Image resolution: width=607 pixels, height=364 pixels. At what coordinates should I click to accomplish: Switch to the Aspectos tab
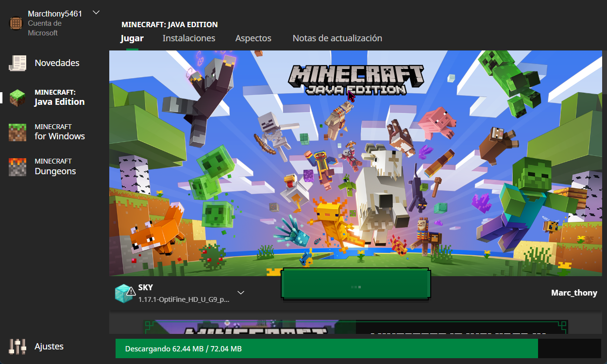point(253,38)
